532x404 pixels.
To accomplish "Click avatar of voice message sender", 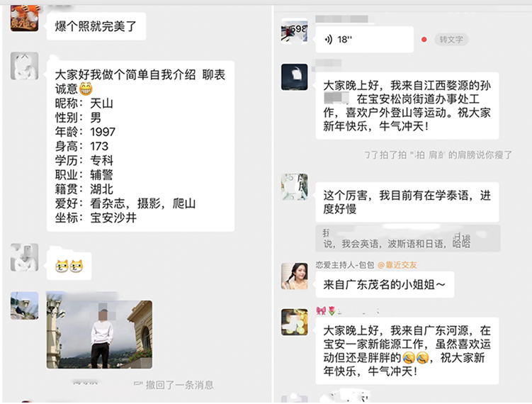I will [295, 31].
